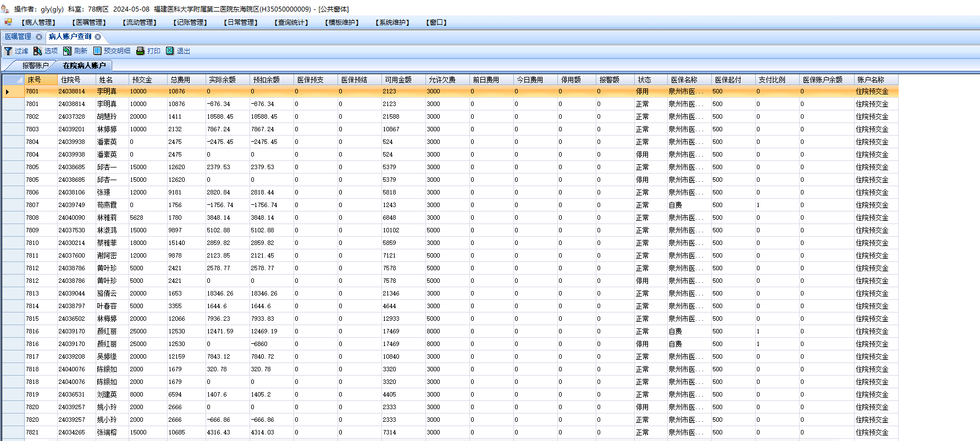
Task: Click the 允许欠费 column header
Action: click(447, 80)
